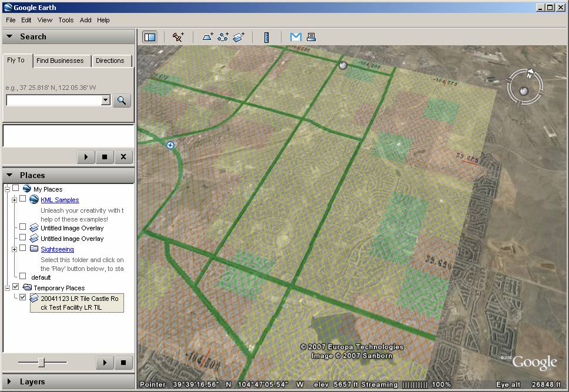Click the blue placemark icon on map
This screenshot has width=569, height=392.
tap(170, 145)
